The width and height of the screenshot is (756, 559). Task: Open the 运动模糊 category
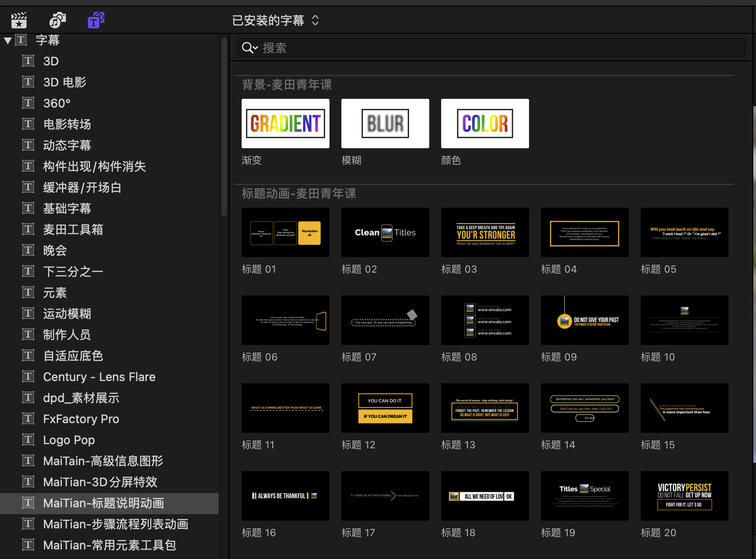[x=110, y=314]
